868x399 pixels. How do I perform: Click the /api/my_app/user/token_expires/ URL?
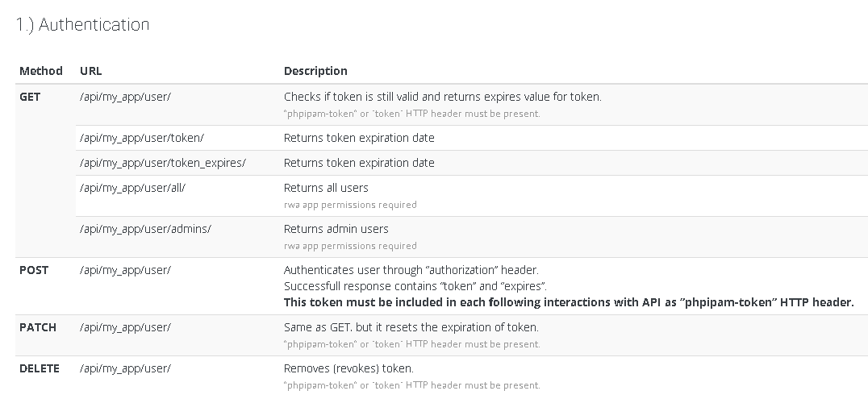click(163, 163)
